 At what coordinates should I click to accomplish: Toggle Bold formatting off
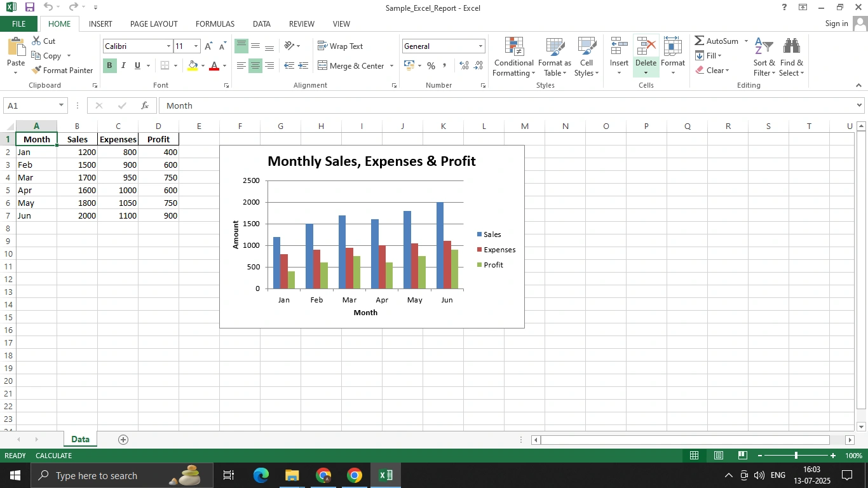pos(109,66)
